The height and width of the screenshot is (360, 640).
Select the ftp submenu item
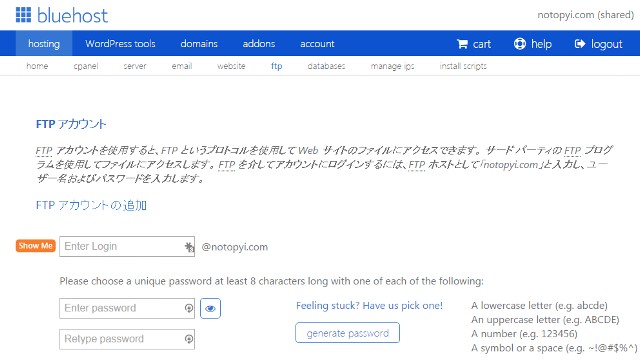(276, 66)
